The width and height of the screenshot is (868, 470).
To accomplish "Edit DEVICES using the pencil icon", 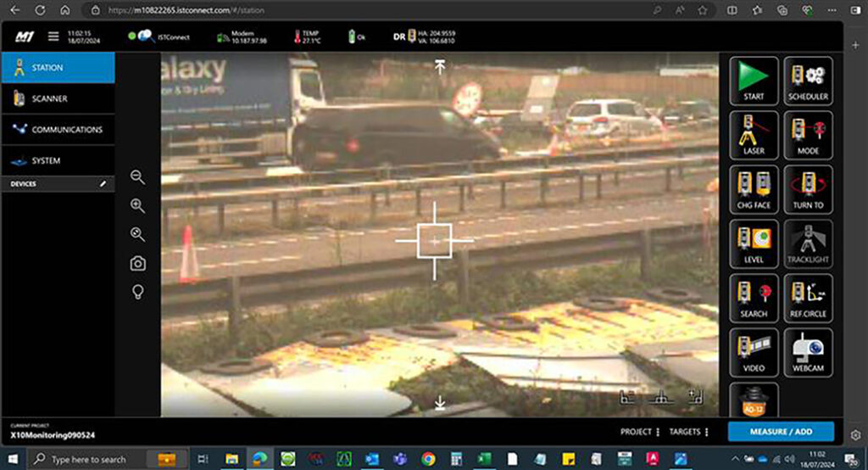I will point(103,183).
